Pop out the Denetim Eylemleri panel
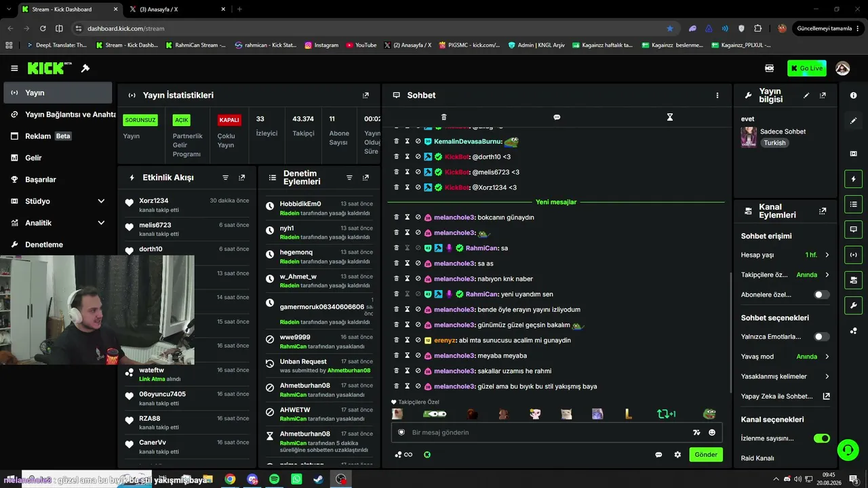This screenshot has width=868, height=488. click(x=366, y=178)
